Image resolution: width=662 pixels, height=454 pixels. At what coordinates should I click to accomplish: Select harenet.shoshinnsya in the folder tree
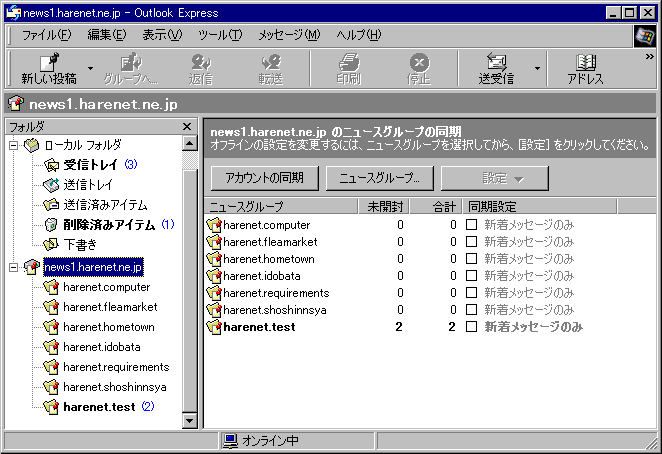[x=115, y=387]
